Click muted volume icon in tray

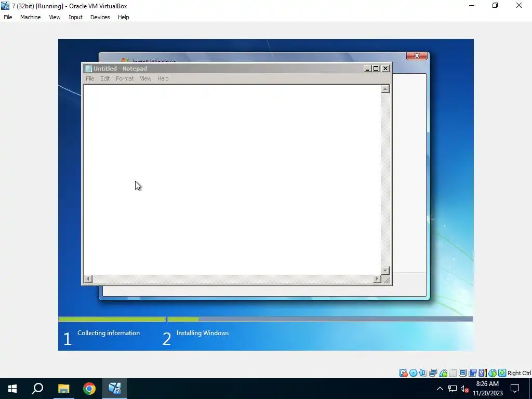pyautogui.click(x=464, y=389)
